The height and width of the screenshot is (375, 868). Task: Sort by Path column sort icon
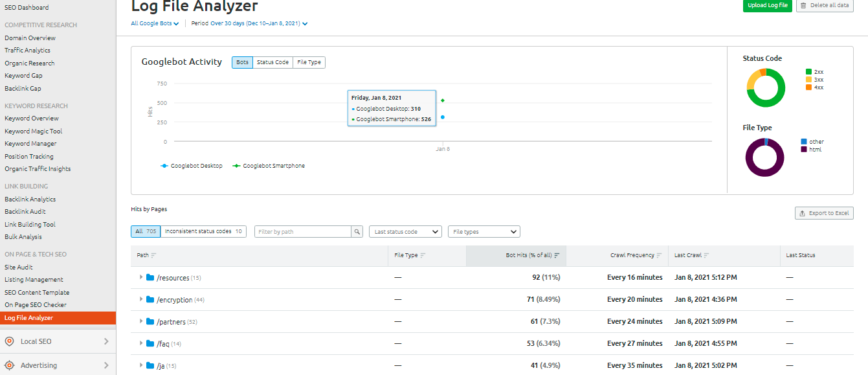click(154, 256)
